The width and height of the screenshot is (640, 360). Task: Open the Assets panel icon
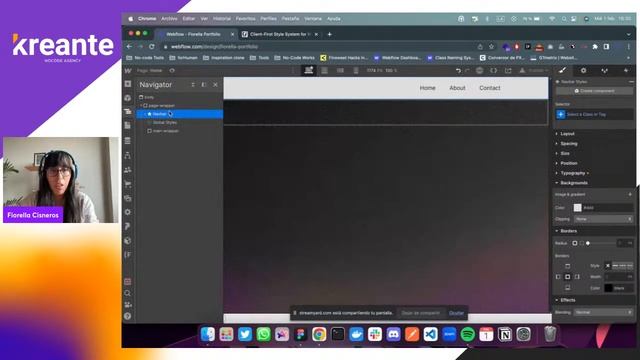pyautogui.click(x=128, y=198)
